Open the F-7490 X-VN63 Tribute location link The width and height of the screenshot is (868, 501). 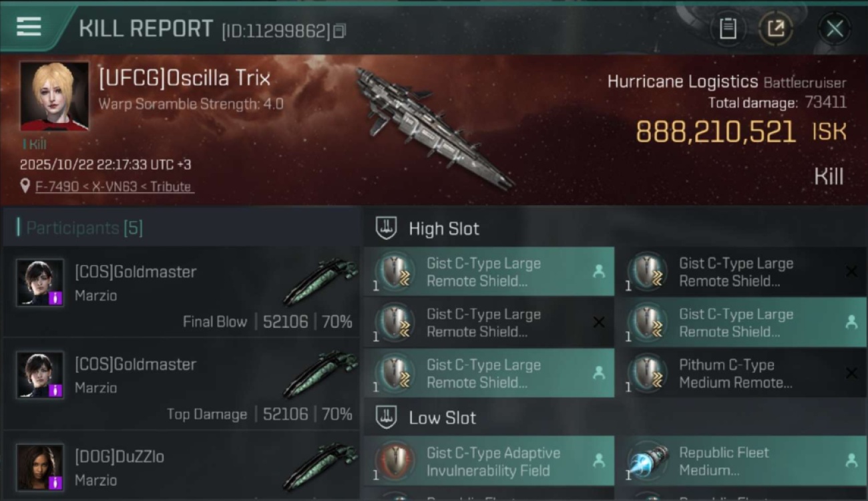pyautogui.click(x=113, y=186)
